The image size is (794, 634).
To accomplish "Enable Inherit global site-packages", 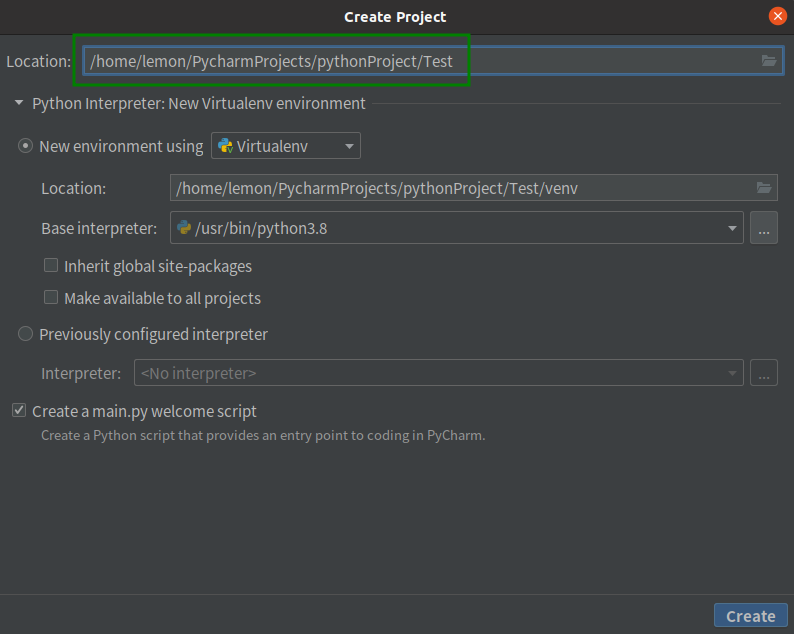I will 51,265.
